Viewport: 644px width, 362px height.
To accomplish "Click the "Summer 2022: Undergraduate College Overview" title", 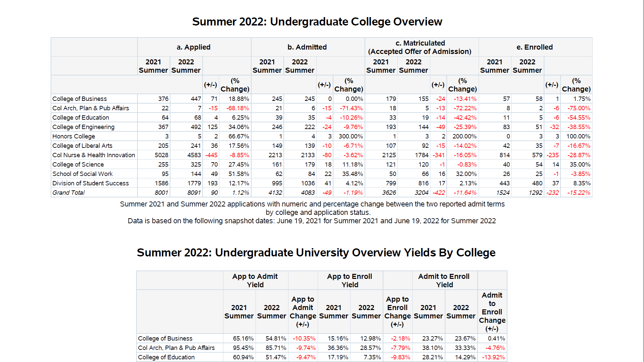I will 317,22.
